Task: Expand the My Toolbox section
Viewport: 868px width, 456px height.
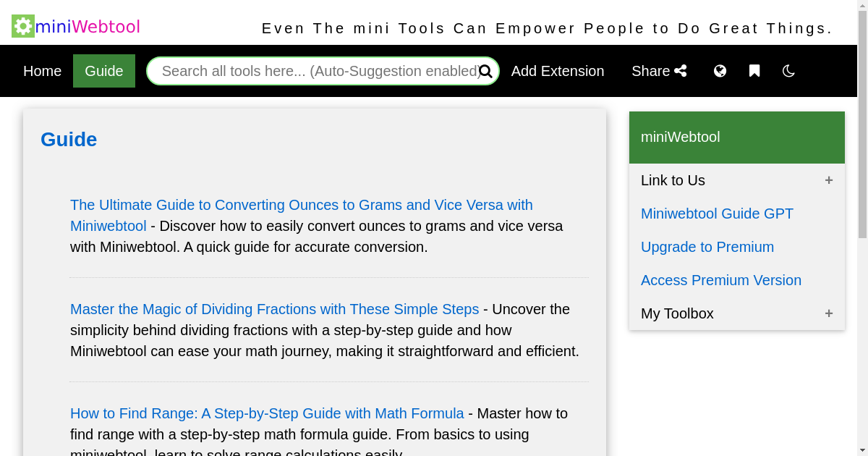Action: click(x=828, y=313)
